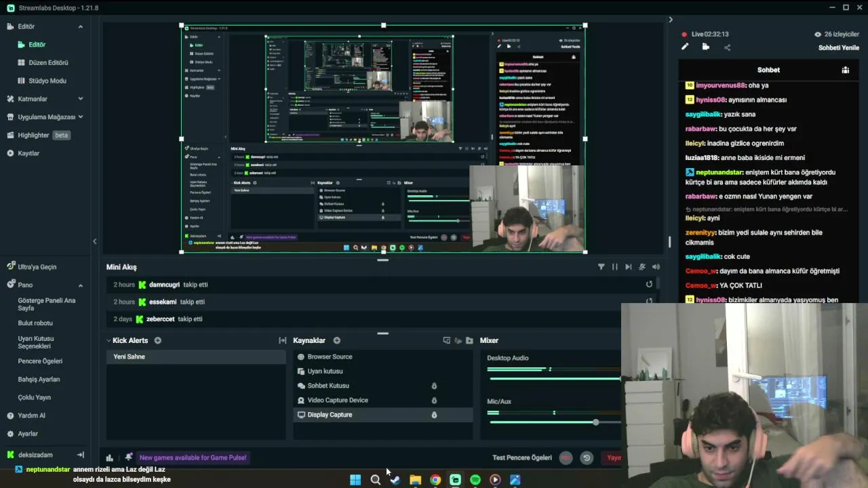Open Spotify from the taskbar
This screenshot has width=868, height=488.
(x=475, y=480)
